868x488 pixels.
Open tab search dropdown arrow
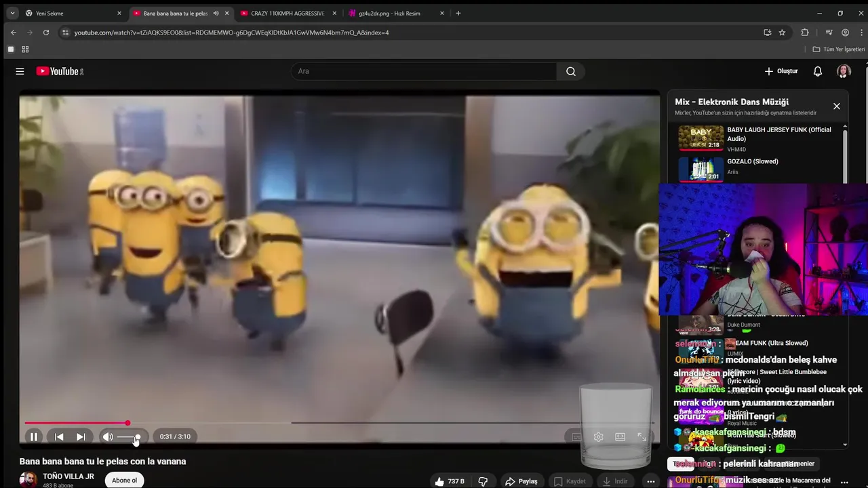(12, 13)
